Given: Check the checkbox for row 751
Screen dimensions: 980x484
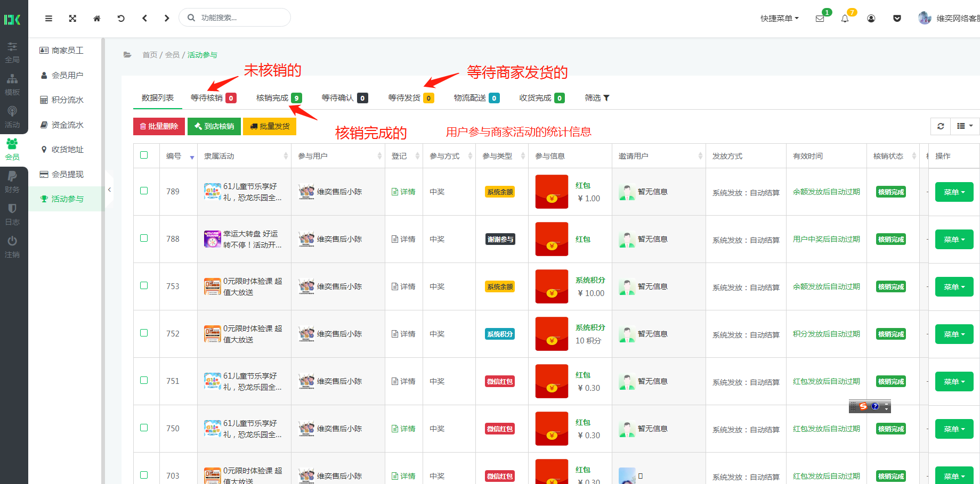Looking at the screenshot, I should 144,380.
